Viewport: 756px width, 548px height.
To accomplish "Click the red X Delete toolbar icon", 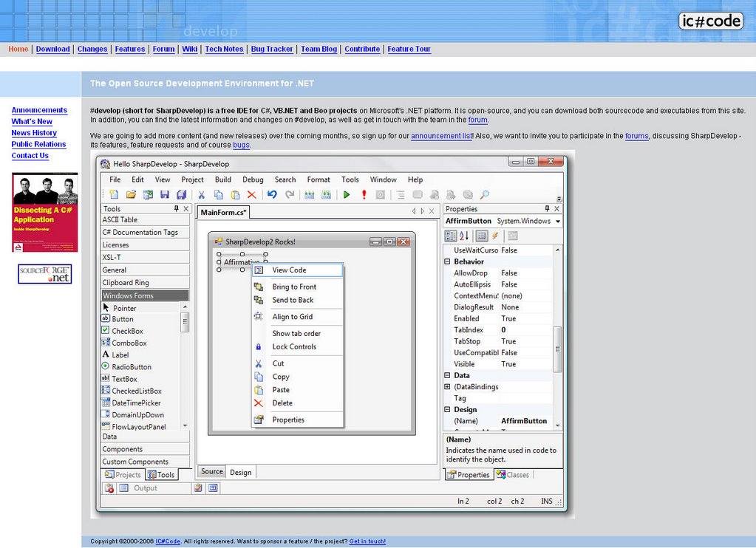I will click(252, 195).
